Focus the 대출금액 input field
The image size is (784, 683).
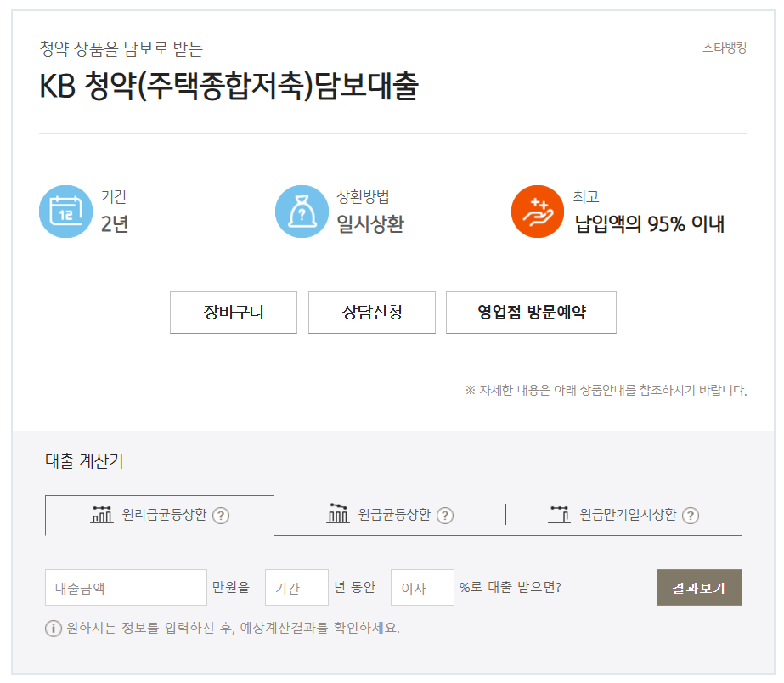[x=126, y=588]
